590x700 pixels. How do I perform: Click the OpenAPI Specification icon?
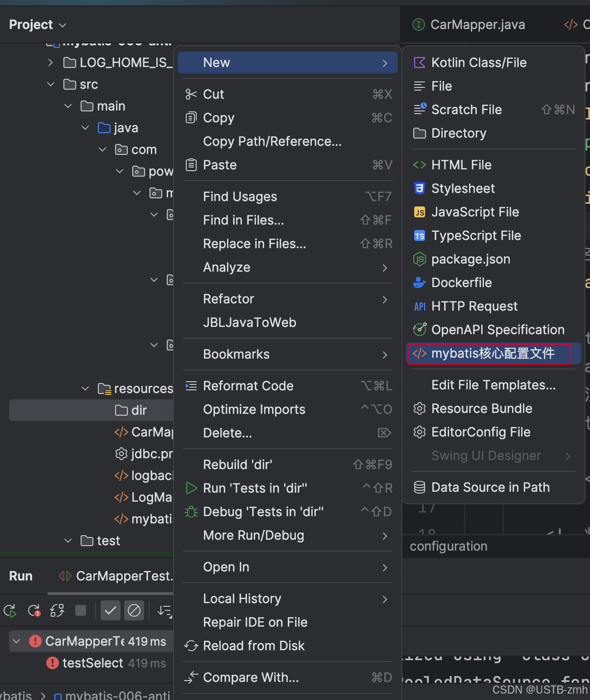(420, 330)
